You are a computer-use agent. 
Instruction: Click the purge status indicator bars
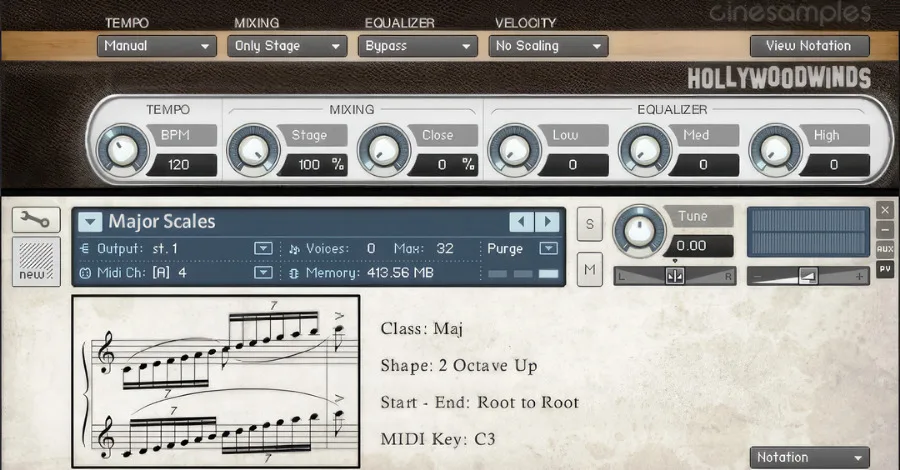523,274
